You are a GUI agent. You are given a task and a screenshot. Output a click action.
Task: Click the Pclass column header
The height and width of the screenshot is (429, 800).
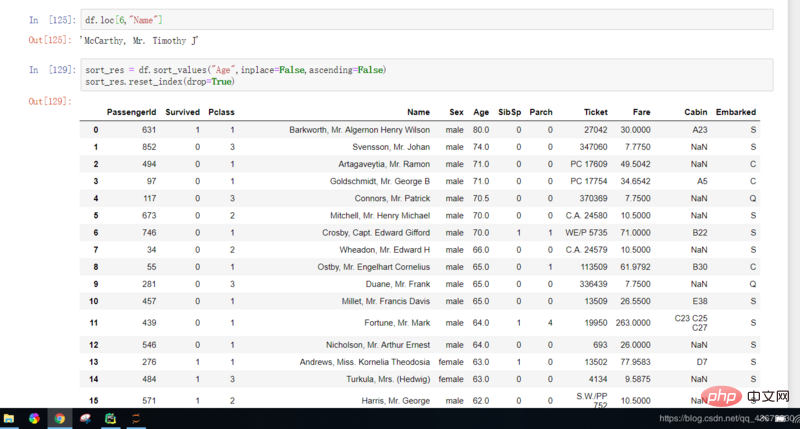[221, 112]
